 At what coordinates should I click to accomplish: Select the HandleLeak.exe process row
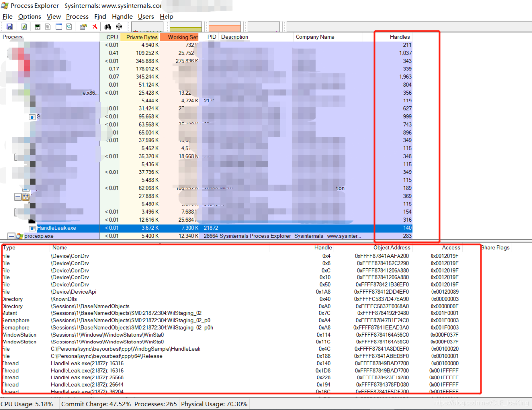[206, 228]
